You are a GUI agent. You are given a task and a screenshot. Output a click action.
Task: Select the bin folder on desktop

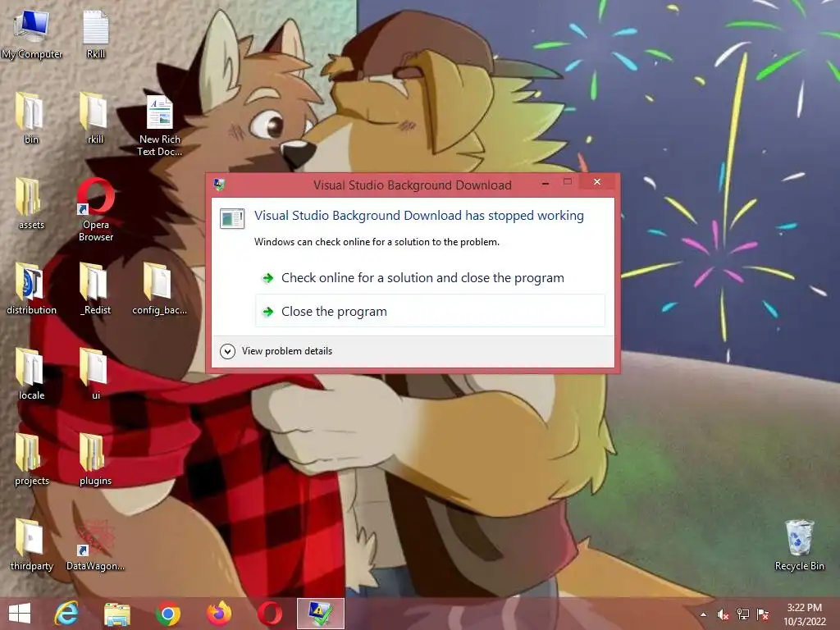pos(31,119)
